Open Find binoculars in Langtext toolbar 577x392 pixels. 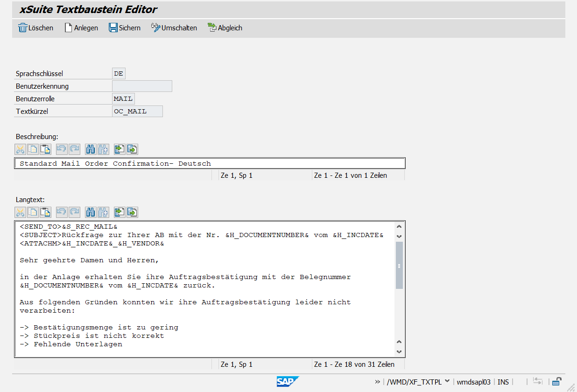pos(91,213)
